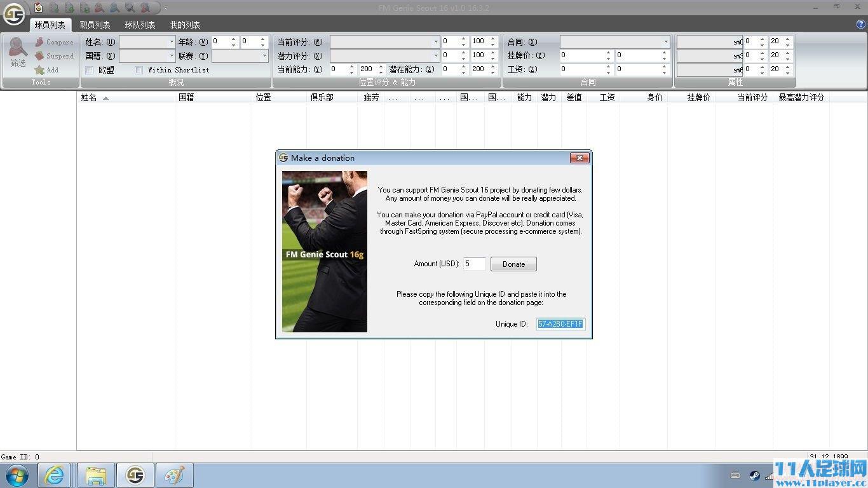Click the blue help question mark icon
Viewport: 868px width, 488px height.
click(861, 24)
